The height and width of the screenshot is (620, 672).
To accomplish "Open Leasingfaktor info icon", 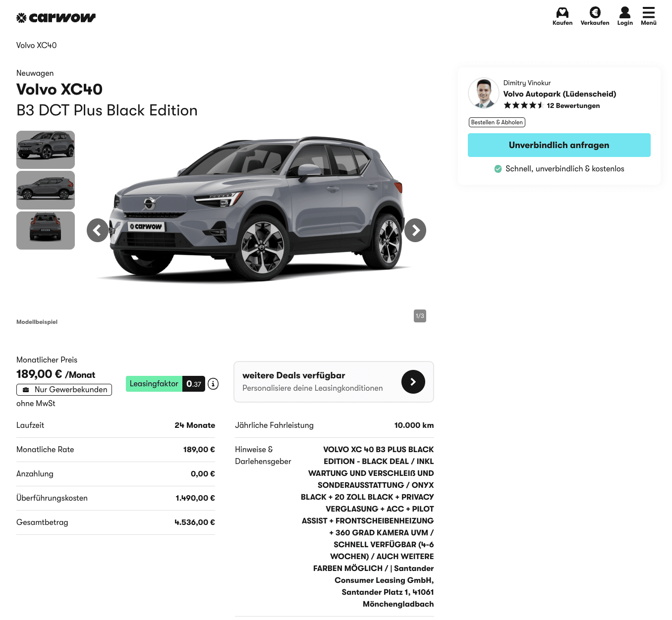I will pos(213,384).
